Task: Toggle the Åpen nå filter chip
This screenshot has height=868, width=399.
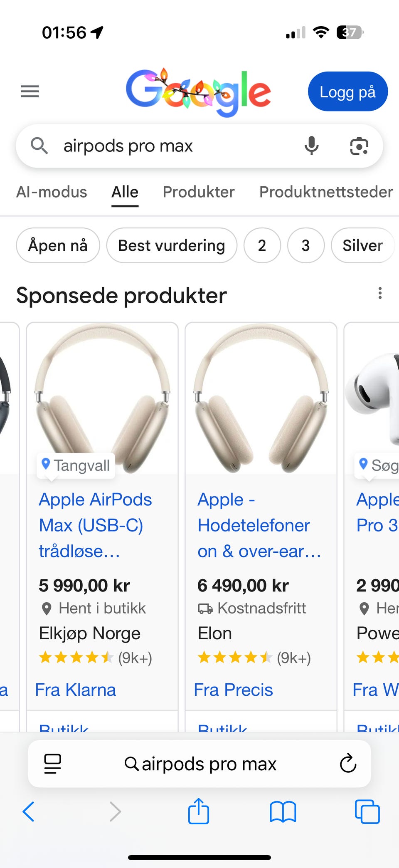Action: [58, 245]
